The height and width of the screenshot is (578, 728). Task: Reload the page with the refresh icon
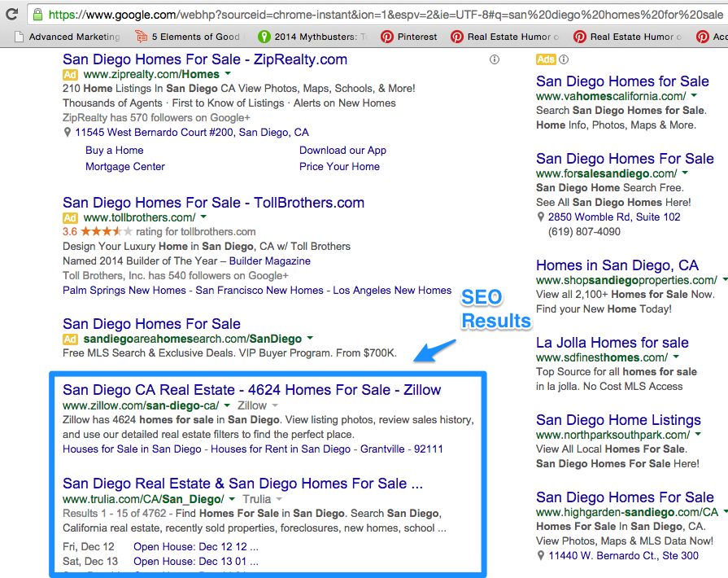[12, 15]
